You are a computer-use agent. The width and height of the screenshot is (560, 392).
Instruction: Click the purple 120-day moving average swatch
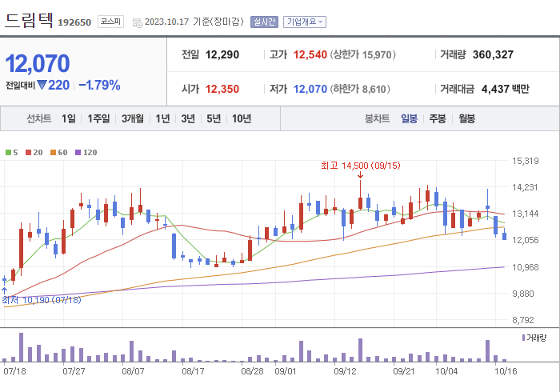(78, 153)
